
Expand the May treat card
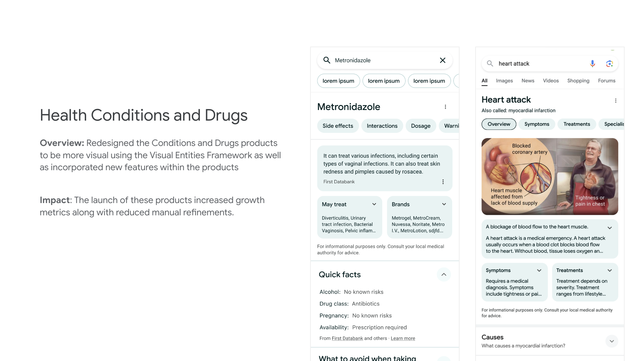(374, 204)
